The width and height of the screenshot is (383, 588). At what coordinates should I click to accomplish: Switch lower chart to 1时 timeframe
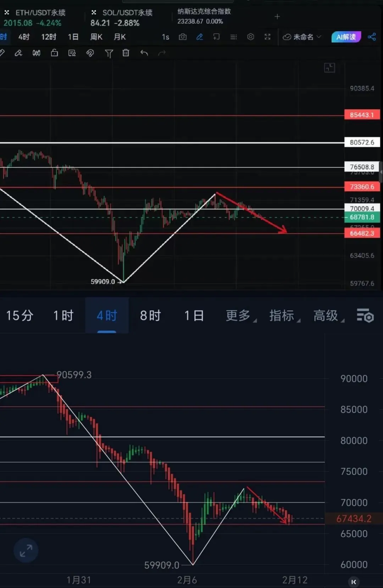(63, 315)
